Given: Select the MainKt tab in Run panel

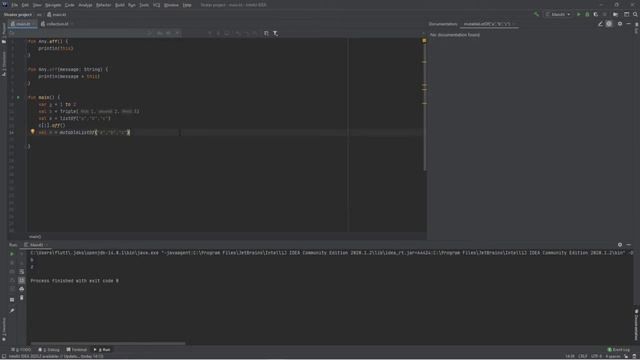Looking at the screenshot, I should 36,245.
